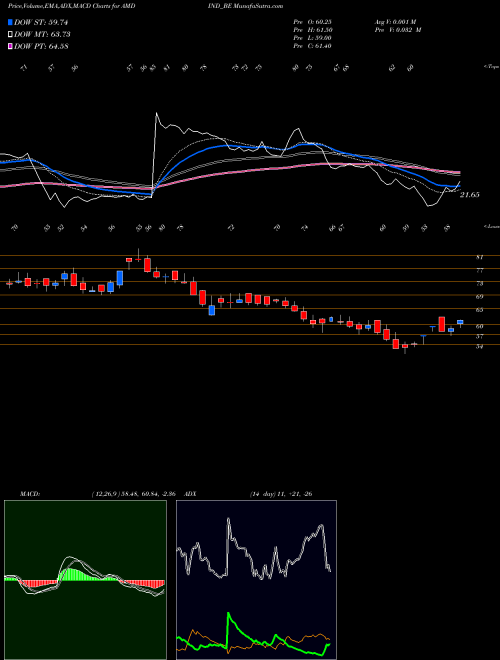Viewport: 500px width, 660px height.
Task: Click the 54 price axis label
Action: pyautogui.click(x=479, y=346)
